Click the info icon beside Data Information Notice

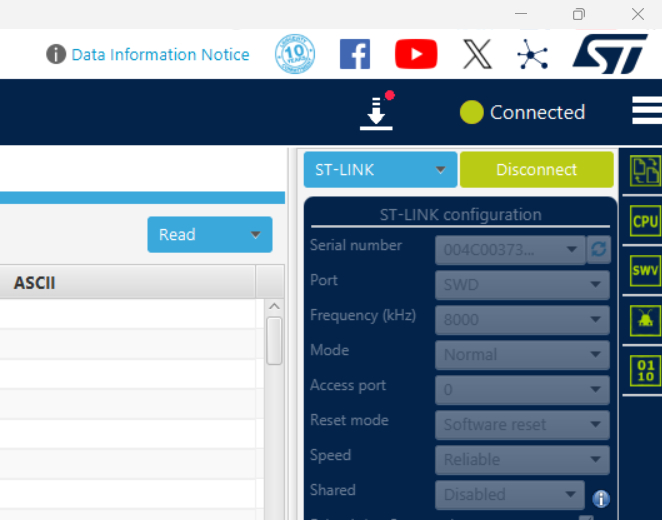click(56, 54)
